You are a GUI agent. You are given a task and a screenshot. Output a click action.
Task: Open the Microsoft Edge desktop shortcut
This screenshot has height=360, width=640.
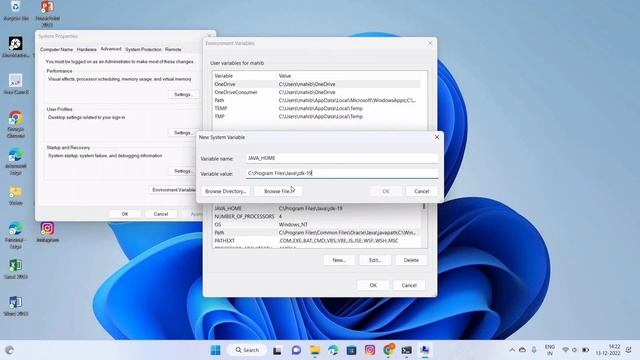(16, 161)
